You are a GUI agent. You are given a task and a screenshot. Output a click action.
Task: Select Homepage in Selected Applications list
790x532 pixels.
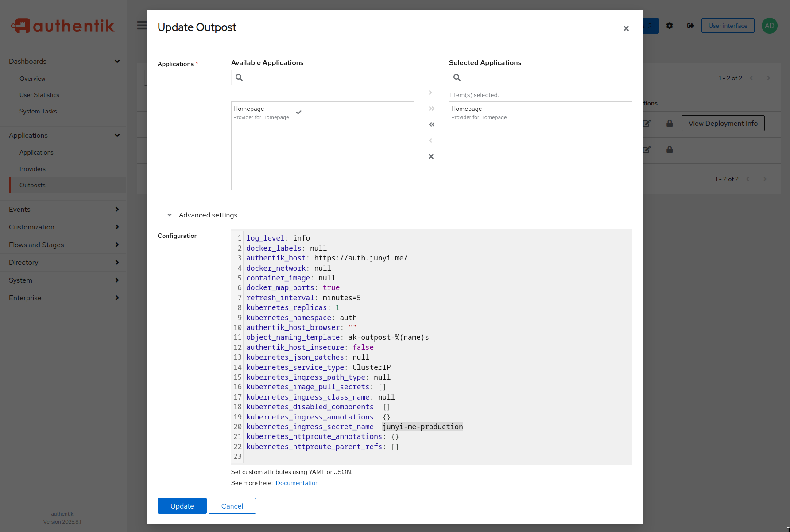tap(479, 113)
